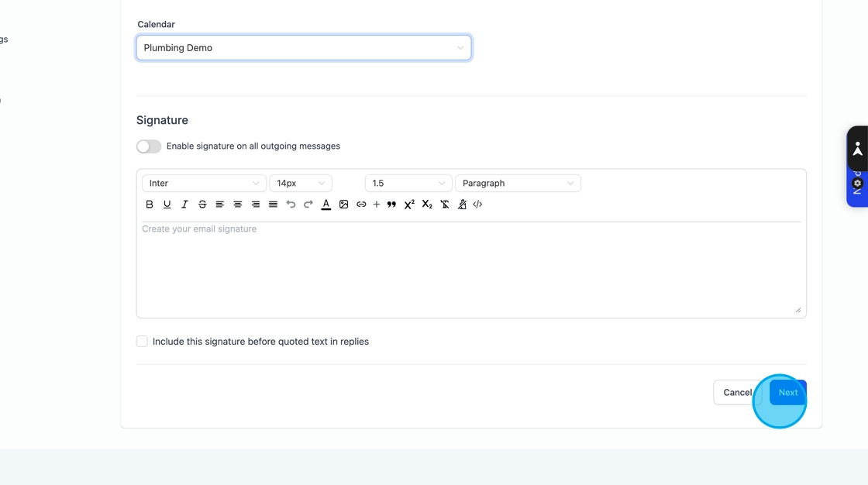This screenshot has width=868, height=485.
Task: Open the text color picker
Action: coord(326,205)
